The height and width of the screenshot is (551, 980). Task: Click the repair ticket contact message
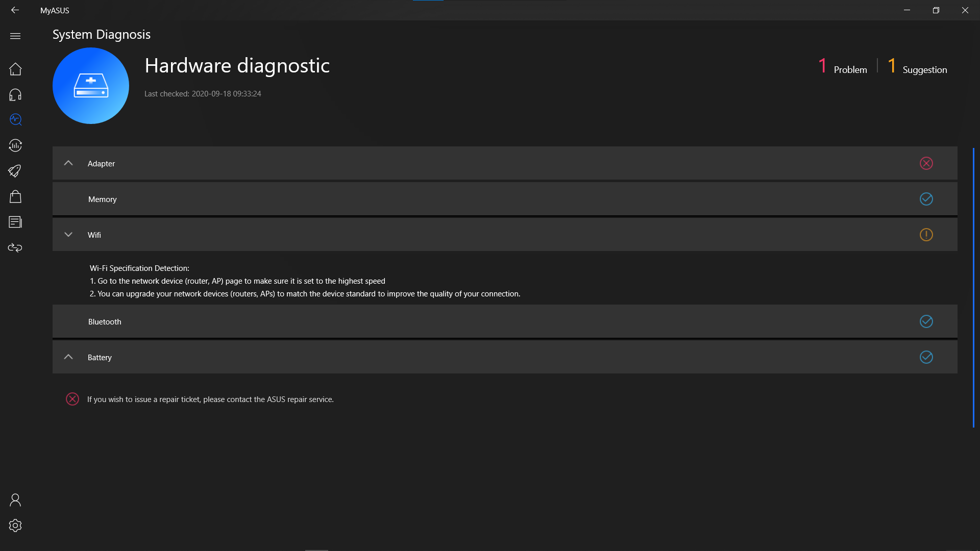[x=210, y=399]
